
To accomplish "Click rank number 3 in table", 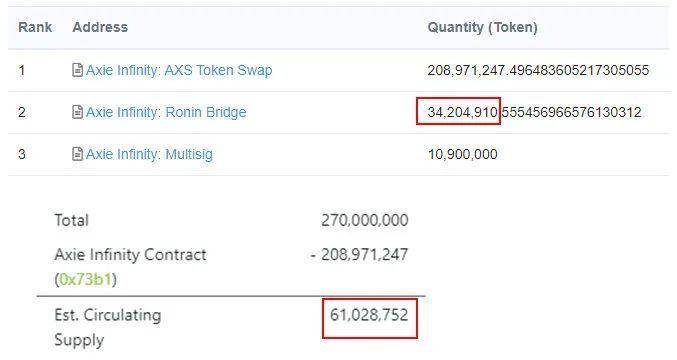I will click(22, 154).
